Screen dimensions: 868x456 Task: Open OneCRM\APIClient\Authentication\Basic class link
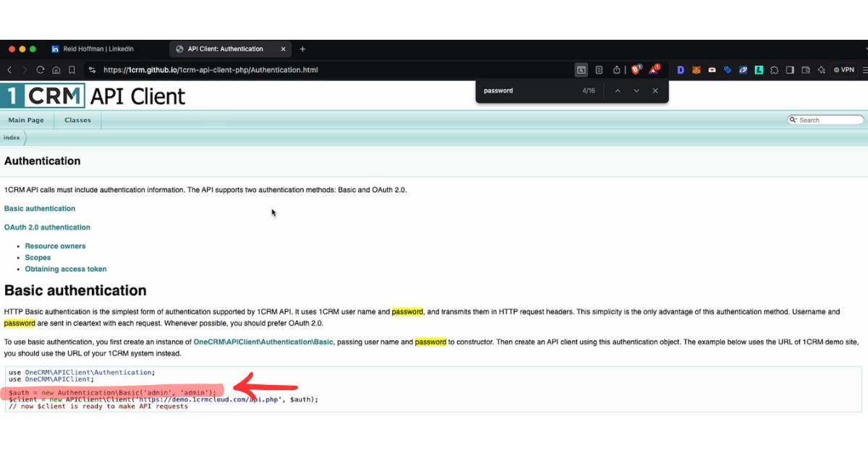(x=263, y=342)
